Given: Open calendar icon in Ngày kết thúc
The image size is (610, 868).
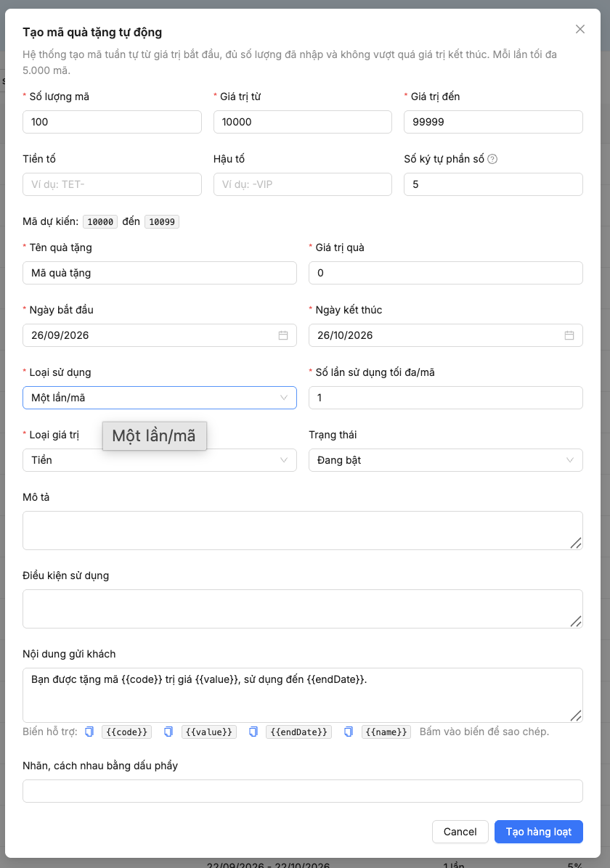Looking at the screenshot, I should 569,335.
